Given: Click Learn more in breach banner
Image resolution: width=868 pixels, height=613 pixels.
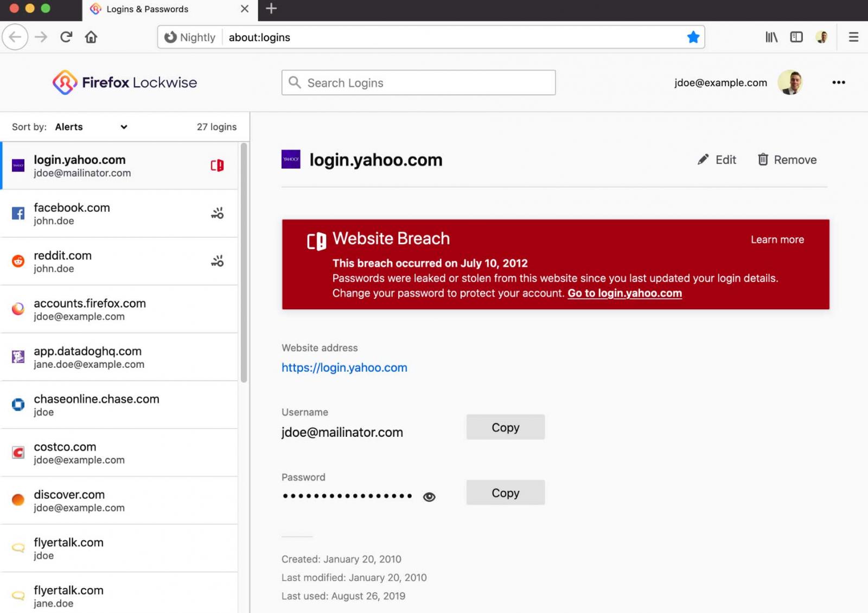Looking at the screenshot, I should [x=777, y=239].
